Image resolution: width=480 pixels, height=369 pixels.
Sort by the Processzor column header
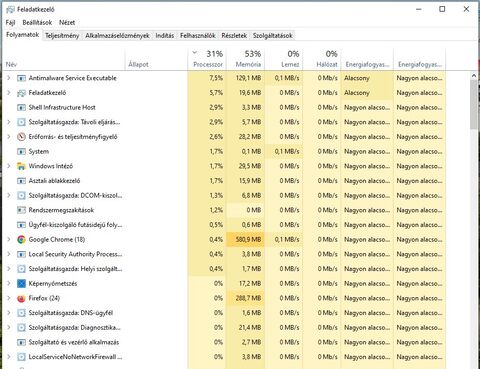[207, 59]
